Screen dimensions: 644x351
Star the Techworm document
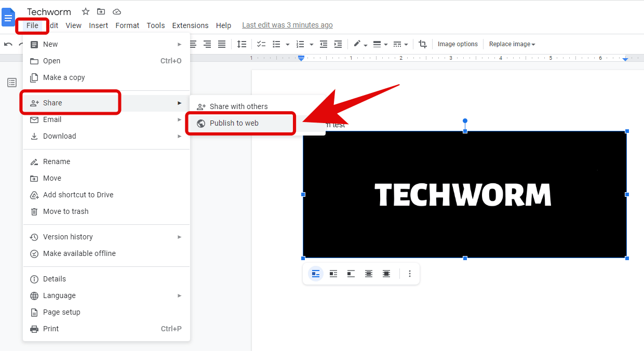point(86,11)
